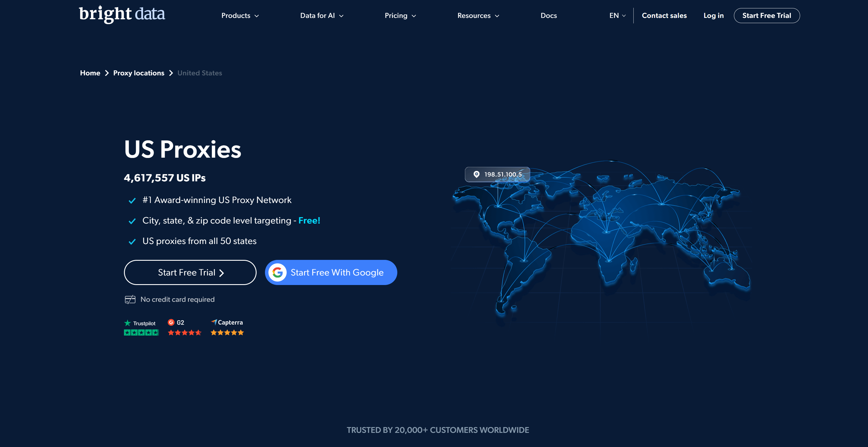Click the Start Free Trial button
868x447 pixels.
click(x=190, y=272)
